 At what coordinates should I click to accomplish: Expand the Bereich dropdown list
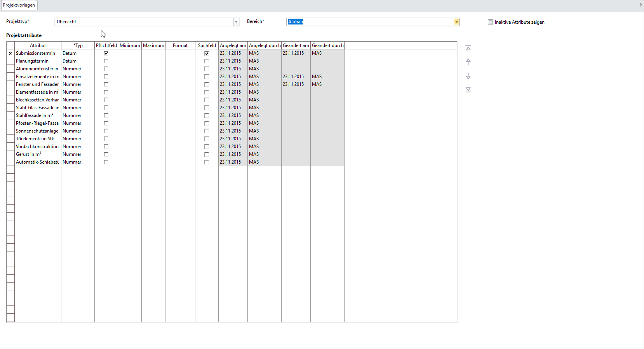point(456,22)
